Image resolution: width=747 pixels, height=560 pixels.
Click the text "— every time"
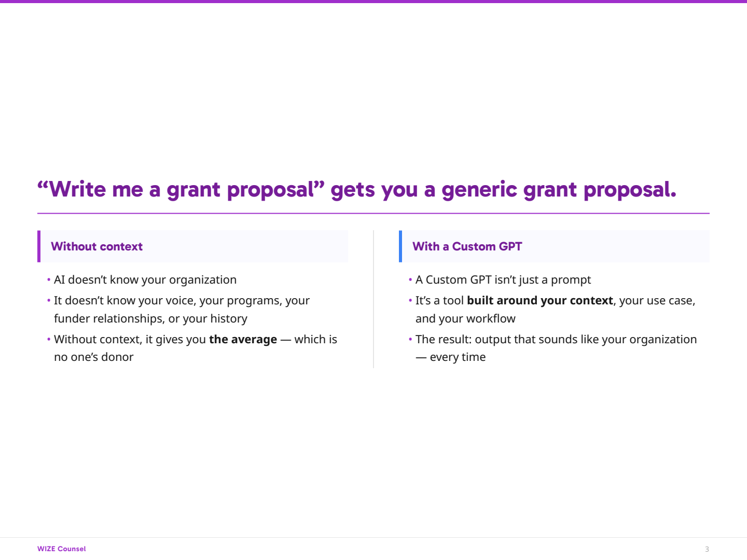[451, 357]
